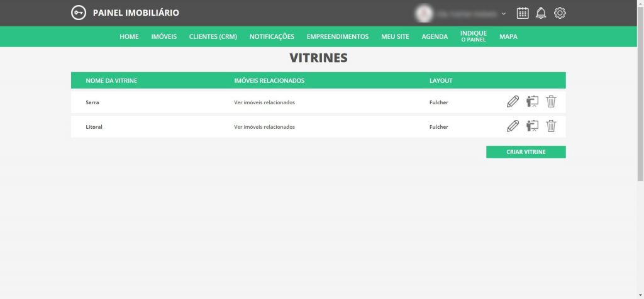Open the calendar icon in top bar
644x299 pixels.
pyautogui.click(x=522, y=13)
